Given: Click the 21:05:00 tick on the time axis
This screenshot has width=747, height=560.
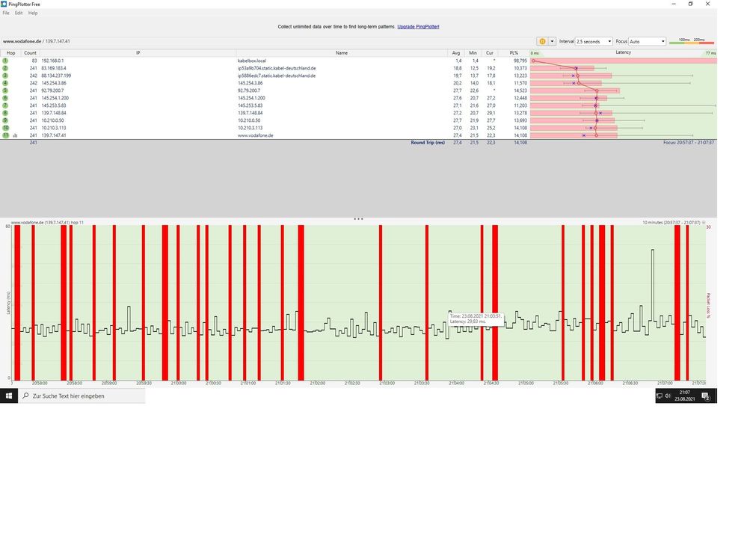Looking at the screenshot, I should pyautogui.click(x=526, y=383).
